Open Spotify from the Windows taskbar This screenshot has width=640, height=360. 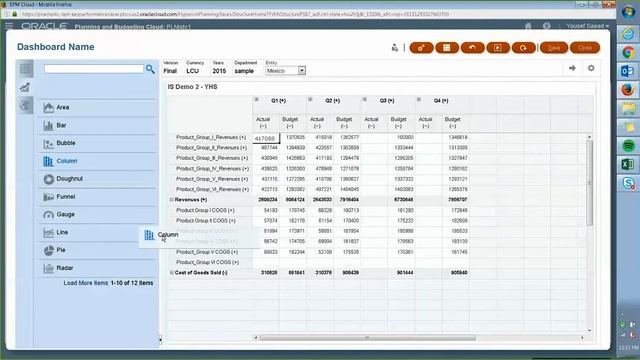[628, 146]
